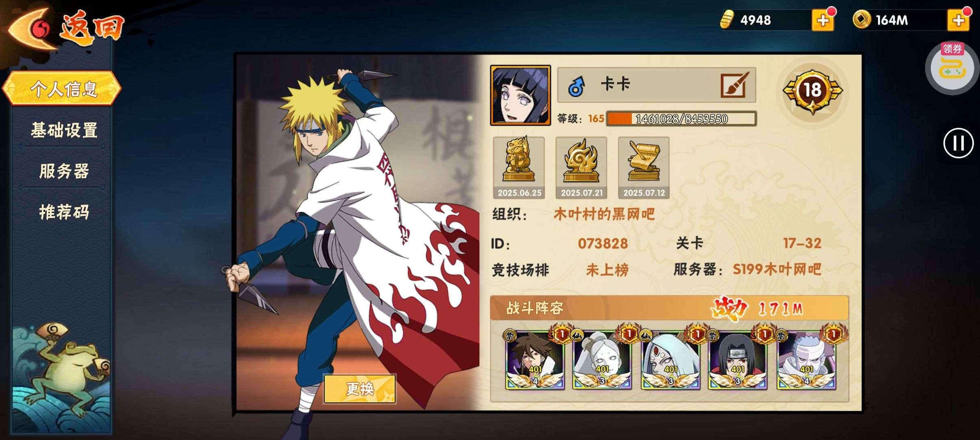The image size is (980, 440).
Task: Click the organization name 木叶村的黑网吧
Action: (x=604, y=214)
